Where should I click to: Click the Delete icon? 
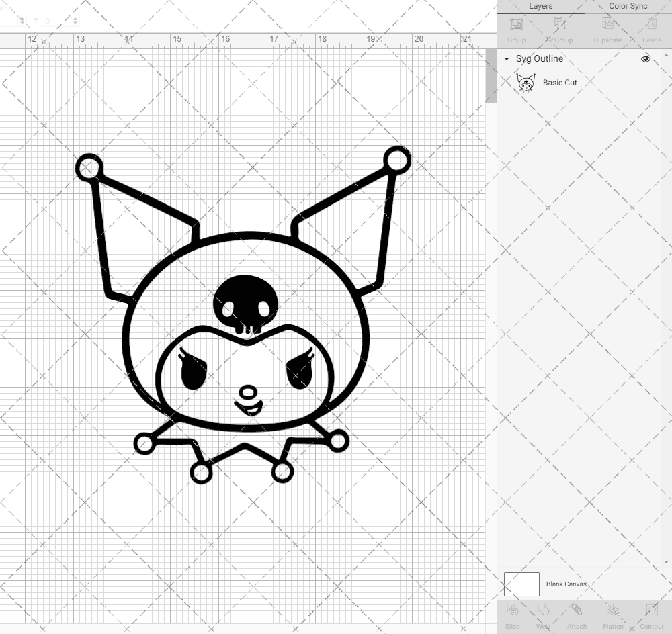point(651,24)
